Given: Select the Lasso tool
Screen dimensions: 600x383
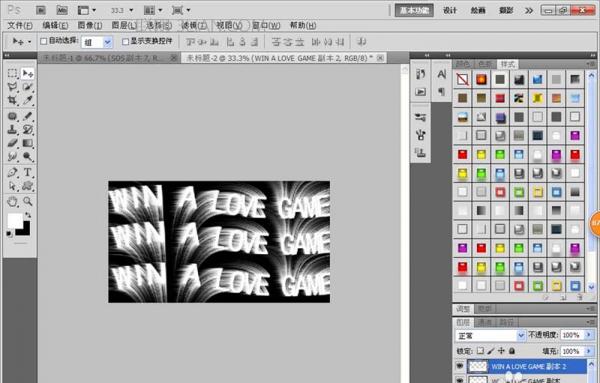Looking at the screenshot, I should (x=12, y=87).
